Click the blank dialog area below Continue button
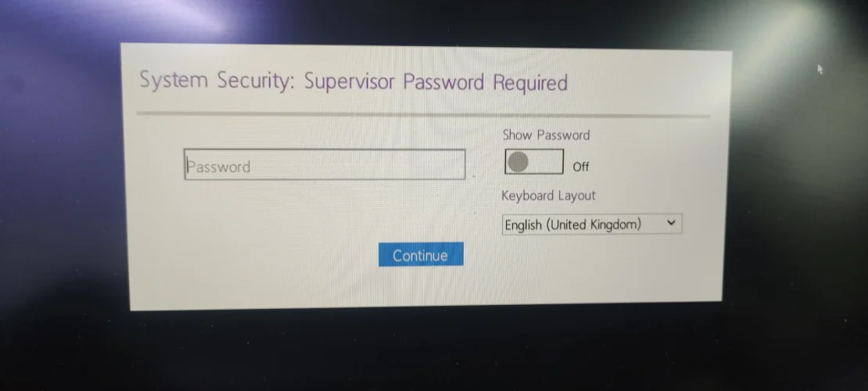 [x=421, y=287]
